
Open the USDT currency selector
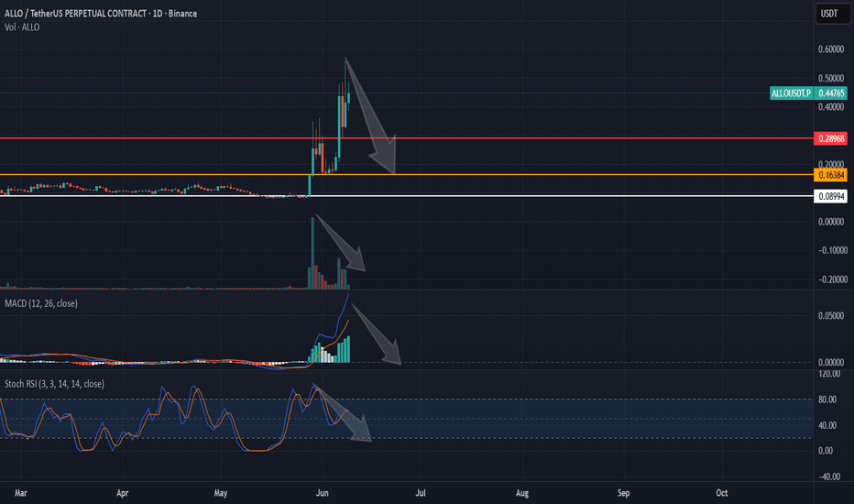tap(832, 14)
